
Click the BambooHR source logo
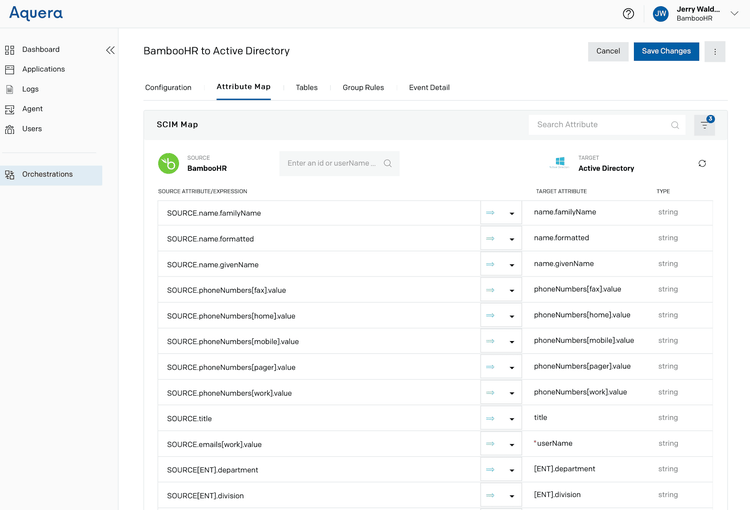point(168,163)
